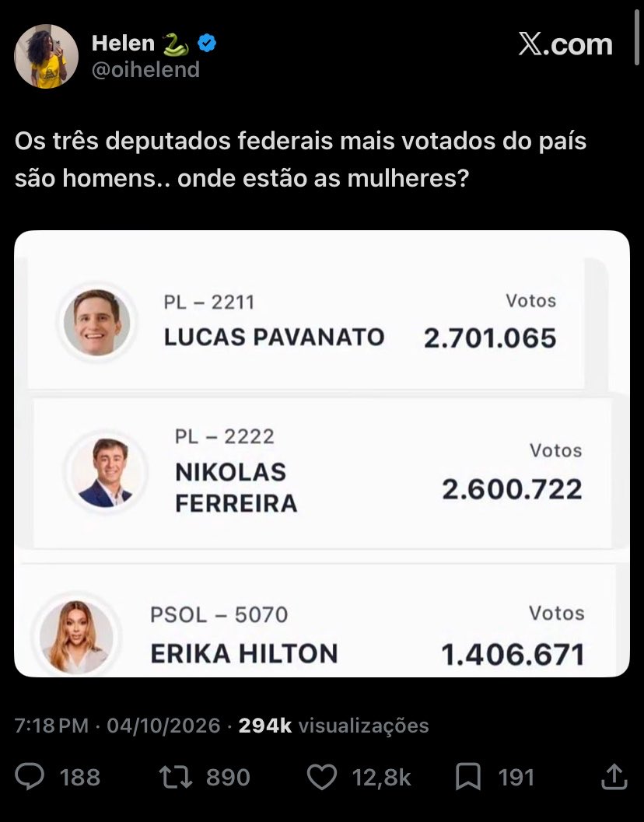The height and width of the screenshot is (822, 644).
Task: Bookmark the post with bookmark icon
Action: pyautogui.click(x=468, y=777)
